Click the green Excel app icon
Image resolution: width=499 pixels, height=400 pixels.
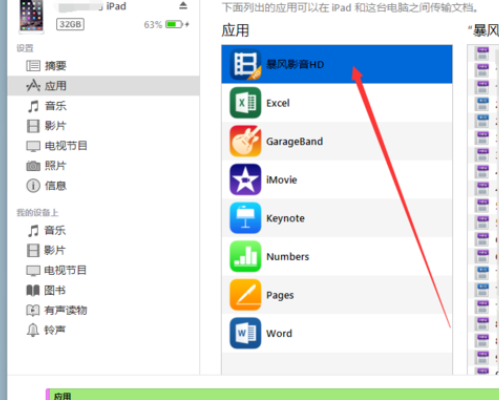(x=245, y=103)
